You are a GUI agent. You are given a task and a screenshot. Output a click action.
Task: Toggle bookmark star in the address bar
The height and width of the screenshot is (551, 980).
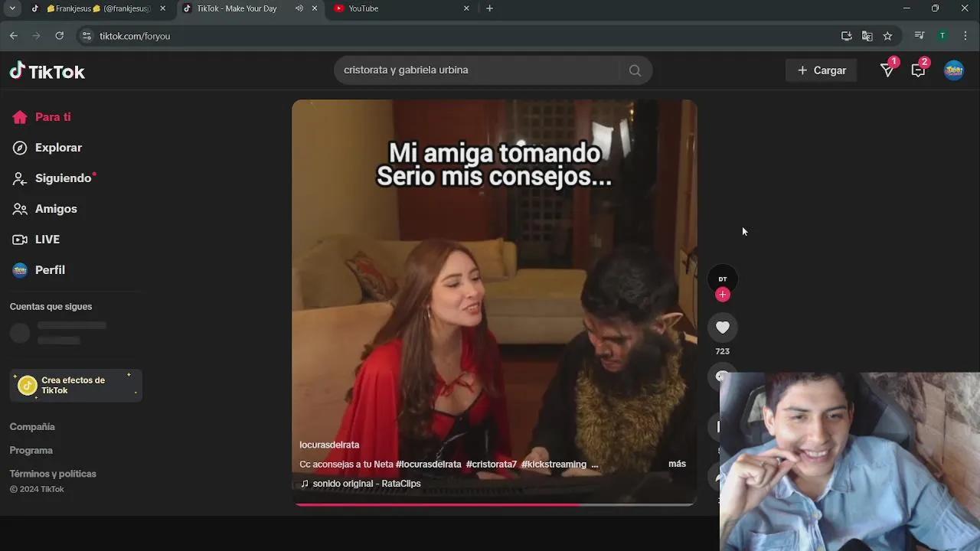click(x=887, y=35)
